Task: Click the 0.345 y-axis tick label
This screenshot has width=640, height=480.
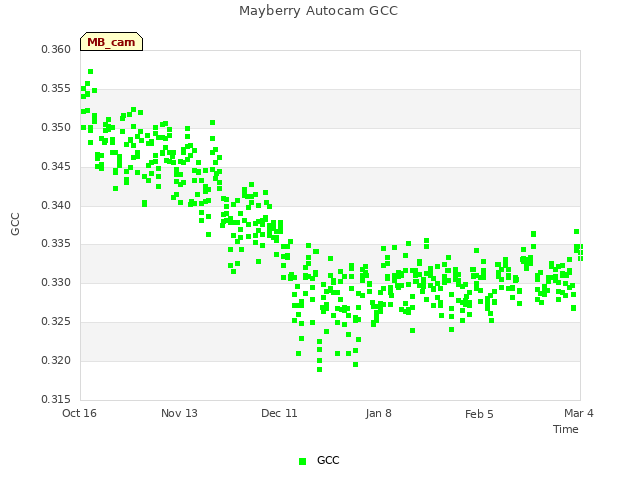Action: pyautogui.click(x=56, y=167)
